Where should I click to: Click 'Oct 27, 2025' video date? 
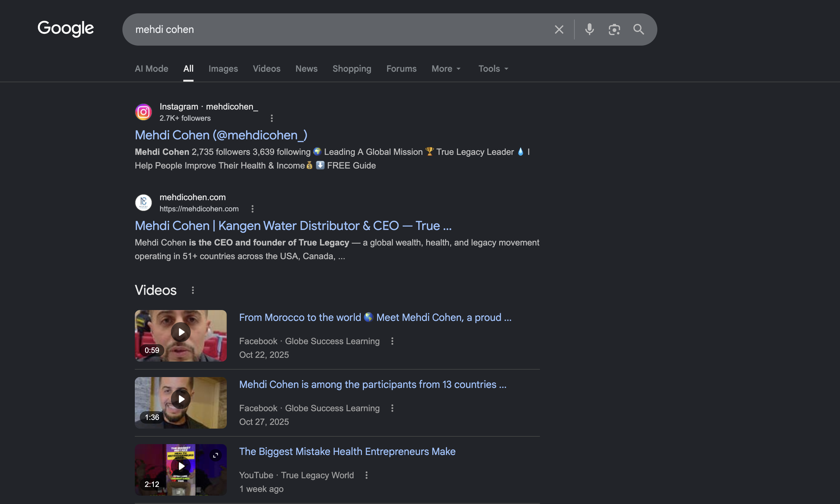(264, 421)
